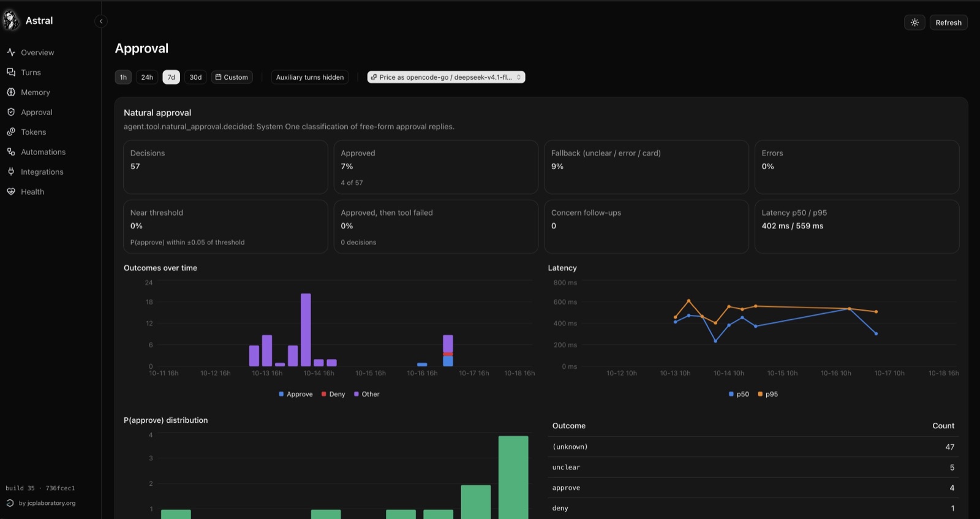Select the unclear outcome row
This screenshot has width=980, height=519.
tap(753, 468)
